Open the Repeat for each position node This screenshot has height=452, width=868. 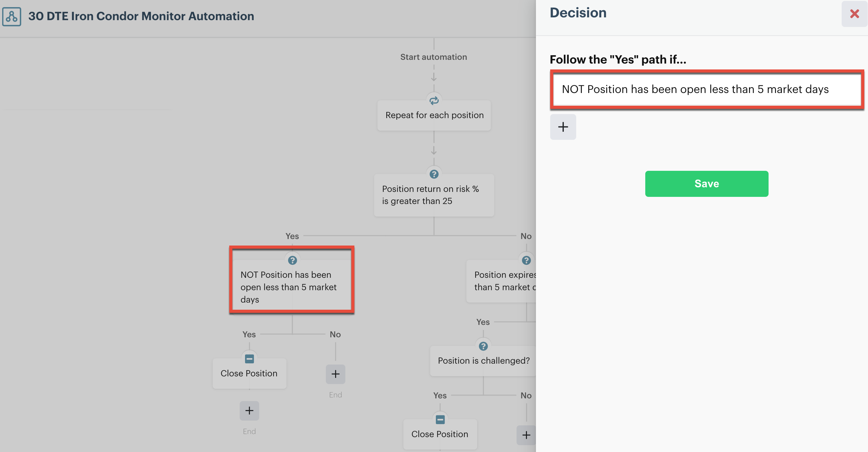point(434,115)
